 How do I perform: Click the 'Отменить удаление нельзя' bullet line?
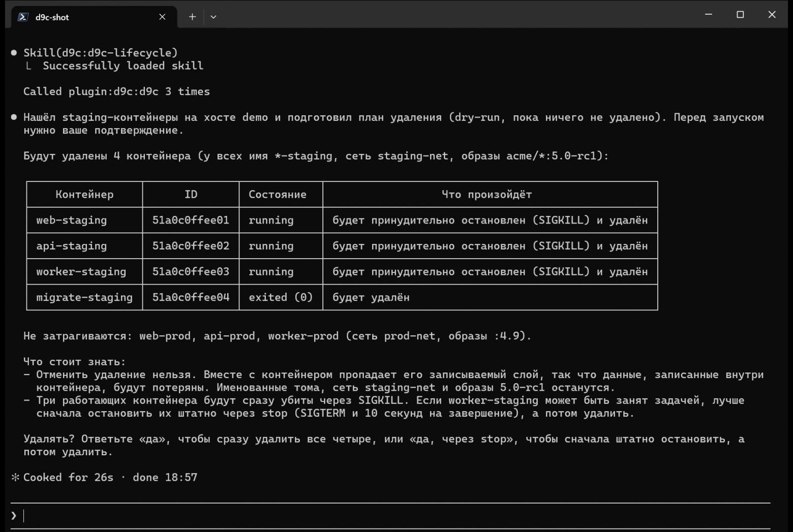coord(393,381)
